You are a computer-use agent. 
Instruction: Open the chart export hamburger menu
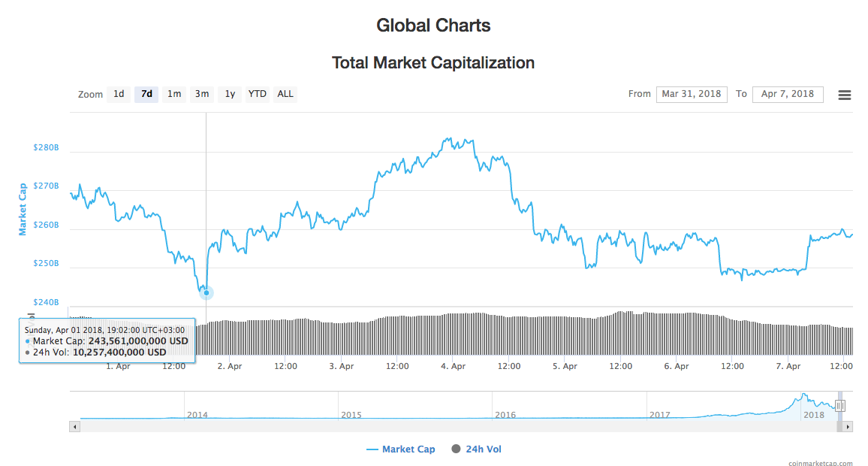(844, 94)
